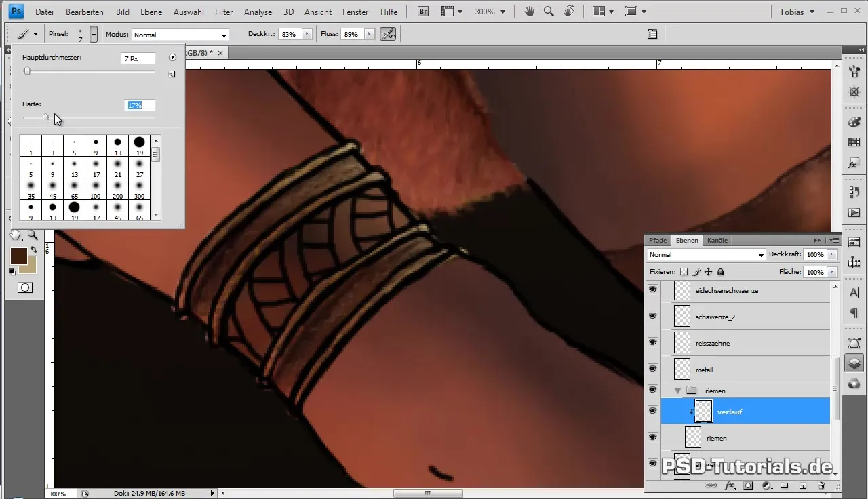Open the Bearbeiten menu
Screen dimensions: 868x499
point(85,12)
